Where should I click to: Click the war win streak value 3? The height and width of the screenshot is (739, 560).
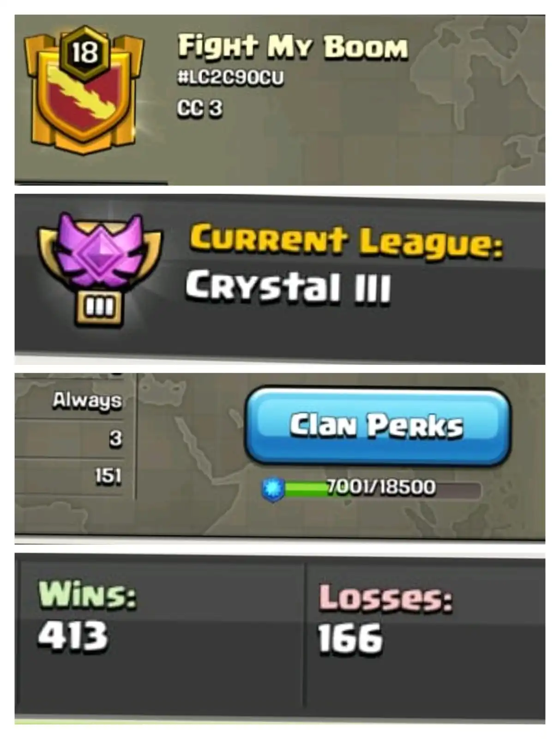(x=115, y=438)
